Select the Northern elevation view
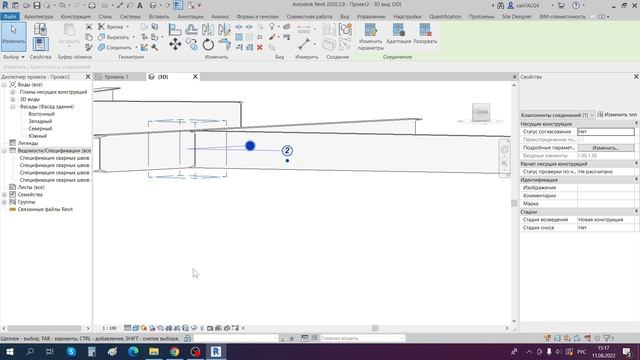The height and width of the screenshot is (360, 640). point(40,129)
